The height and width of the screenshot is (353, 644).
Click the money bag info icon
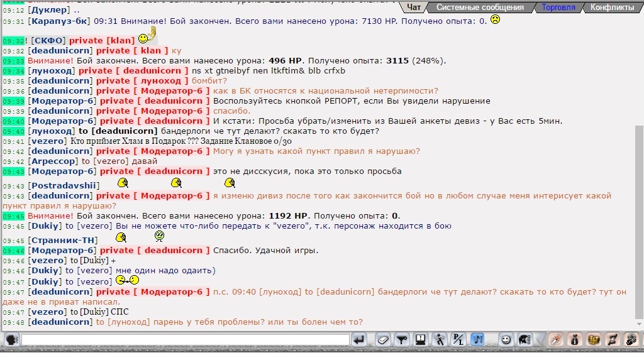pyautogui.click(x=575, y=340)
